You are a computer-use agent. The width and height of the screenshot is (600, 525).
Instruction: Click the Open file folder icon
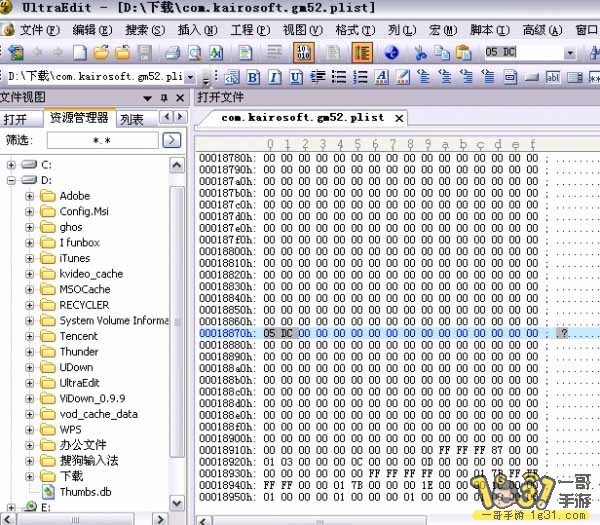(101, 53)
